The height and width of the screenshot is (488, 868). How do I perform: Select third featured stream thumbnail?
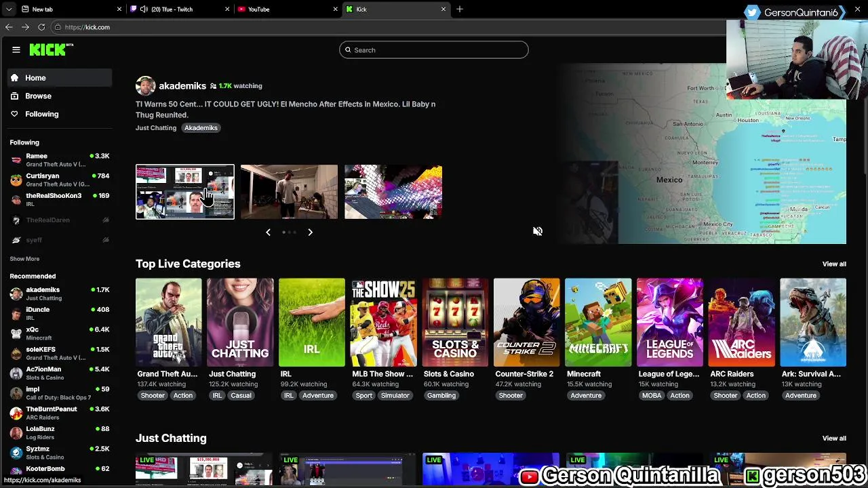pyautogui.click(x=393, y=192)
